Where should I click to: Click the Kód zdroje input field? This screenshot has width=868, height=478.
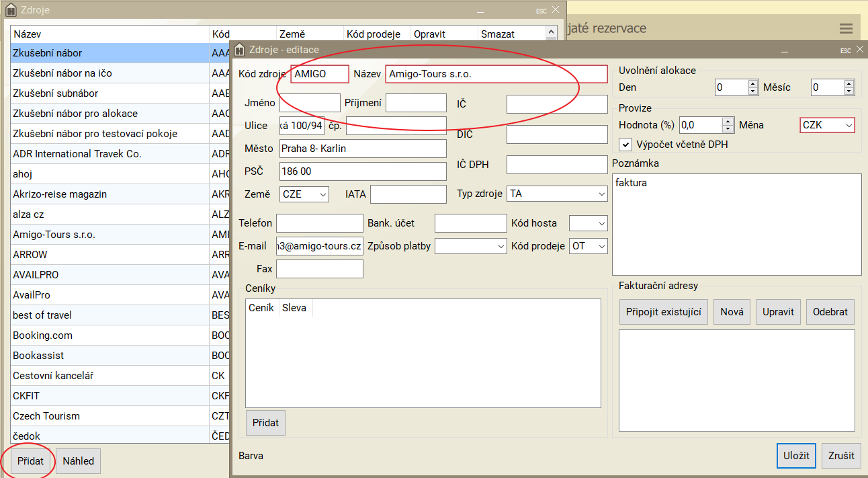(320, 74)
